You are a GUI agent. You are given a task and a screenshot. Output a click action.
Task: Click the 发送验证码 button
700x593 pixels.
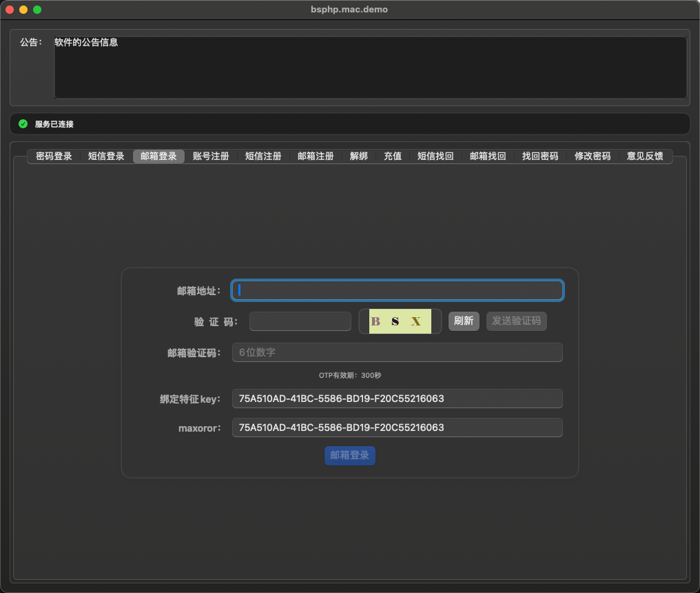coord(517,321)
